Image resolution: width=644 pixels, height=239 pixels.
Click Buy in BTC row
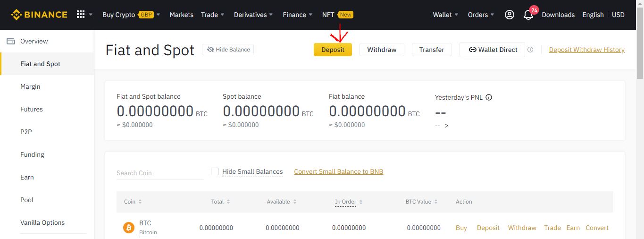click(x=461, y=228)
